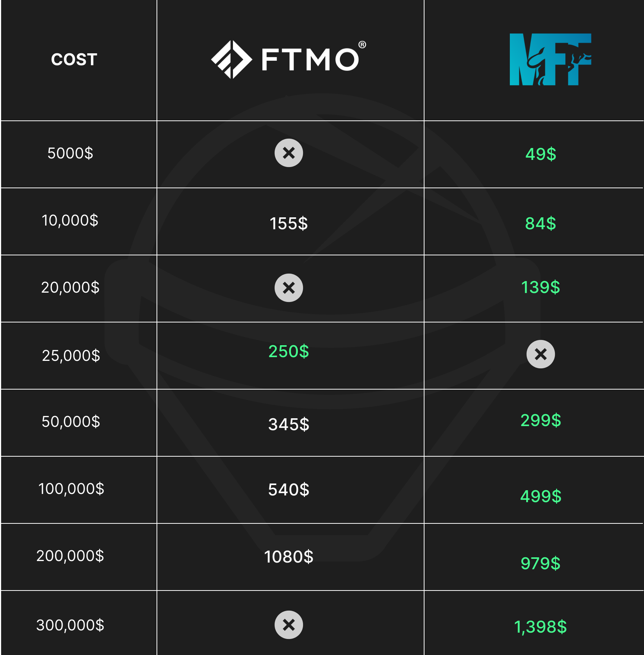644x655 pixels.
Task: Select the 540$ FTMO price
Action: [289, 490]
